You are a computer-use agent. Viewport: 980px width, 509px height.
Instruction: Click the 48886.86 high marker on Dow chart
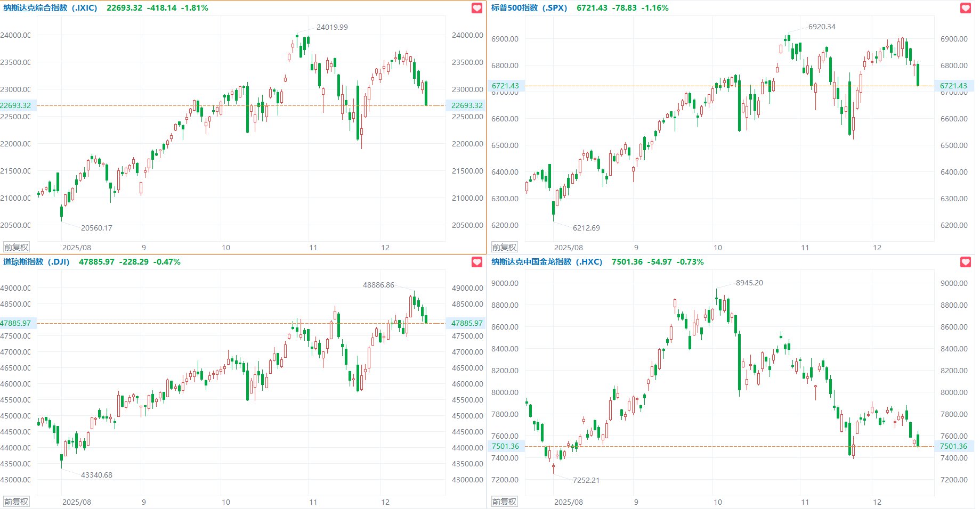pyautogui.click(x=378, y=285)
